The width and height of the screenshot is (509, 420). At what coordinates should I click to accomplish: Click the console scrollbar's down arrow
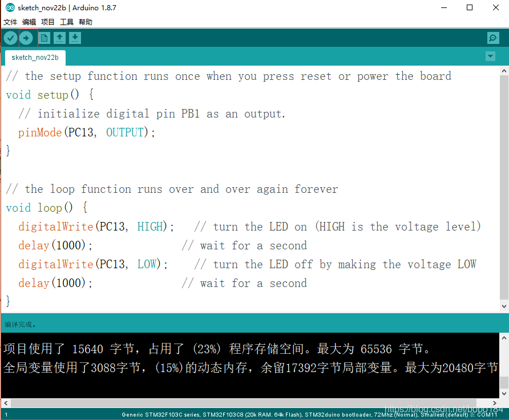[504, 394]
